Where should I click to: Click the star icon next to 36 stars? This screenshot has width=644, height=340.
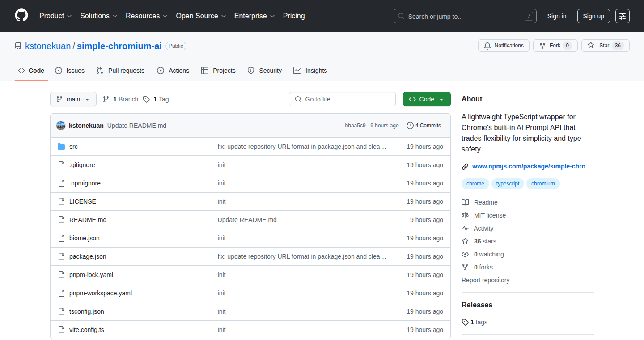click(465, 241)
